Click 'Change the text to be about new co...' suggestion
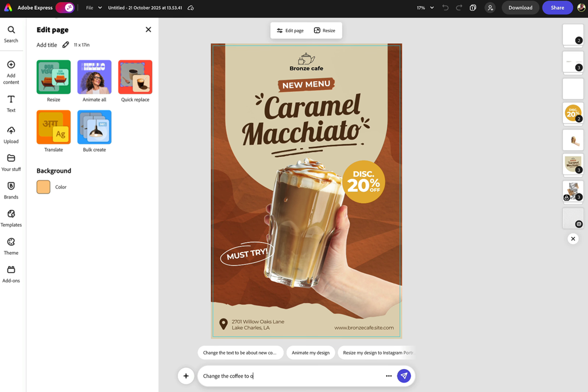588x392 pixels. pos(240,352)
